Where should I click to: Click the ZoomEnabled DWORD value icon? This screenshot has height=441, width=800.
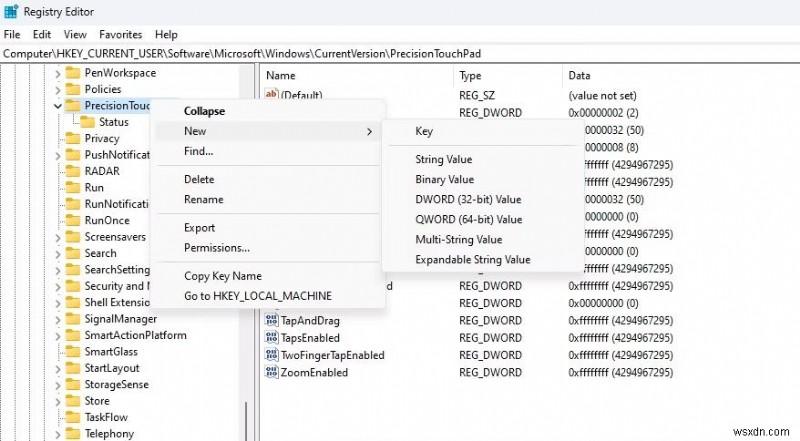271,372
